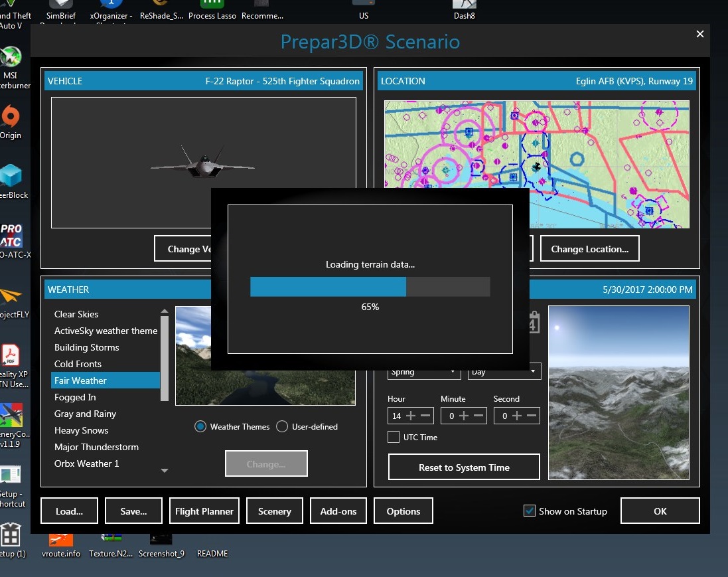Open the ReShade_S... desktop icon

[x=161, y=10]
